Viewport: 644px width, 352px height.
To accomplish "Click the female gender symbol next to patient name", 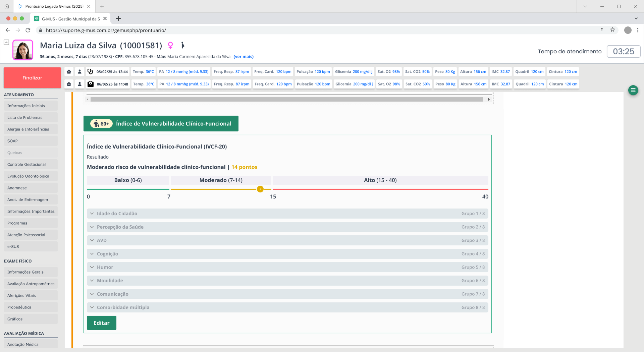I will pos(170,45).
